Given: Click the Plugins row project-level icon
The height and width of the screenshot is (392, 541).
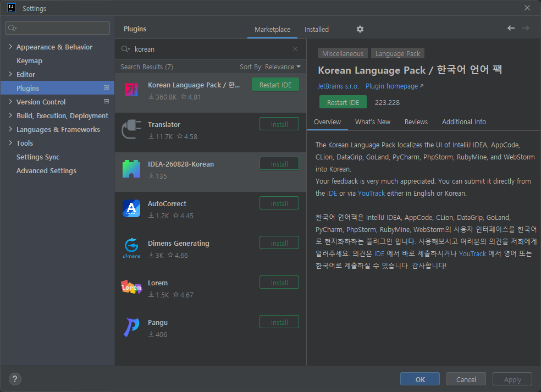Looking at the screenshot, I should (x=106, y=87).
